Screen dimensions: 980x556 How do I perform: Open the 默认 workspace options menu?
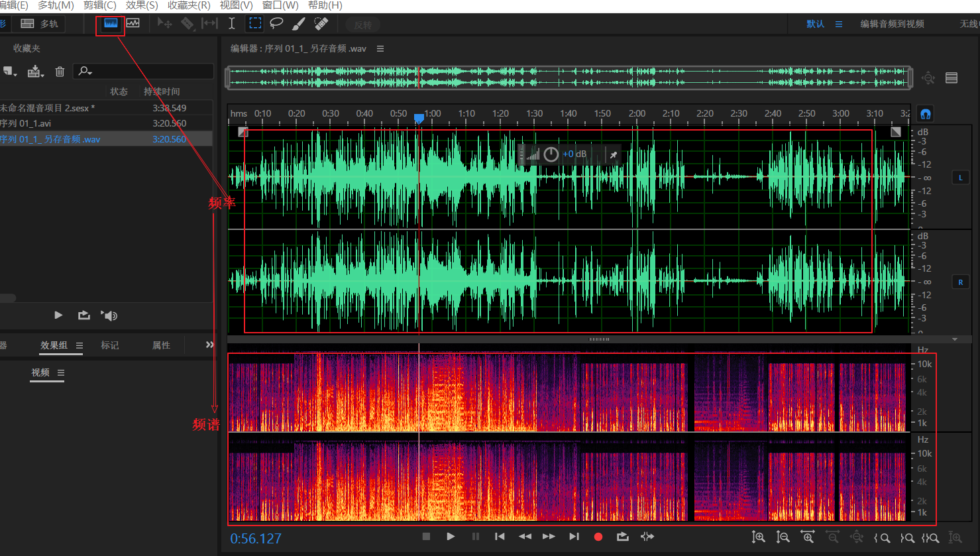point(839,24)
